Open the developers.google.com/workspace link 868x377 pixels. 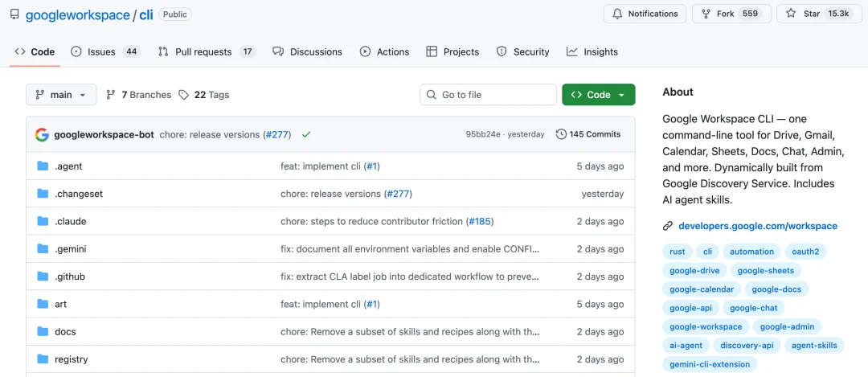[757, 226]
